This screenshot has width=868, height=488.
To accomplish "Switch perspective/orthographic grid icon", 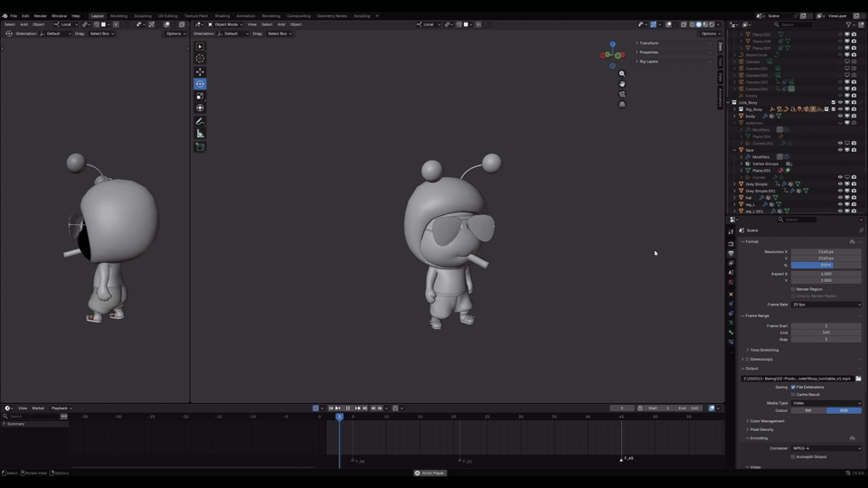I will click(622, 104).
